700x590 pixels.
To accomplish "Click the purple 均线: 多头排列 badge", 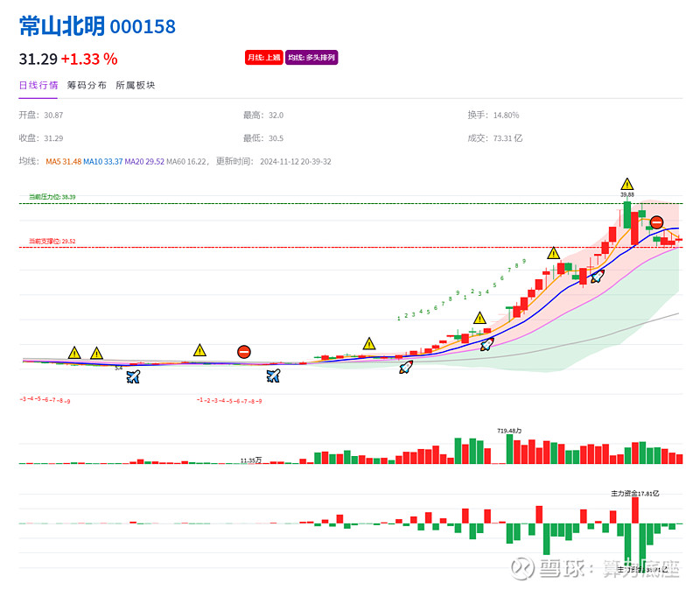I will (x=311, y=57).
